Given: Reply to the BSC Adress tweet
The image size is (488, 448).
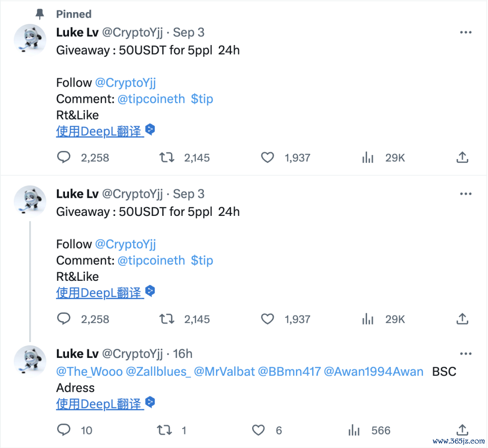Looking at the screenshot, I should [x=64, y=430].
